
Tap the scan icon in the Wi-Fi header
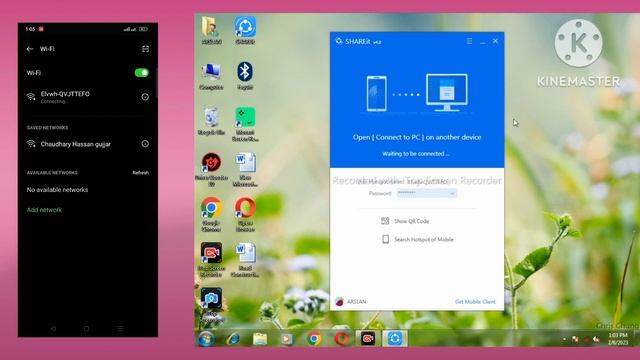(145, 49)
